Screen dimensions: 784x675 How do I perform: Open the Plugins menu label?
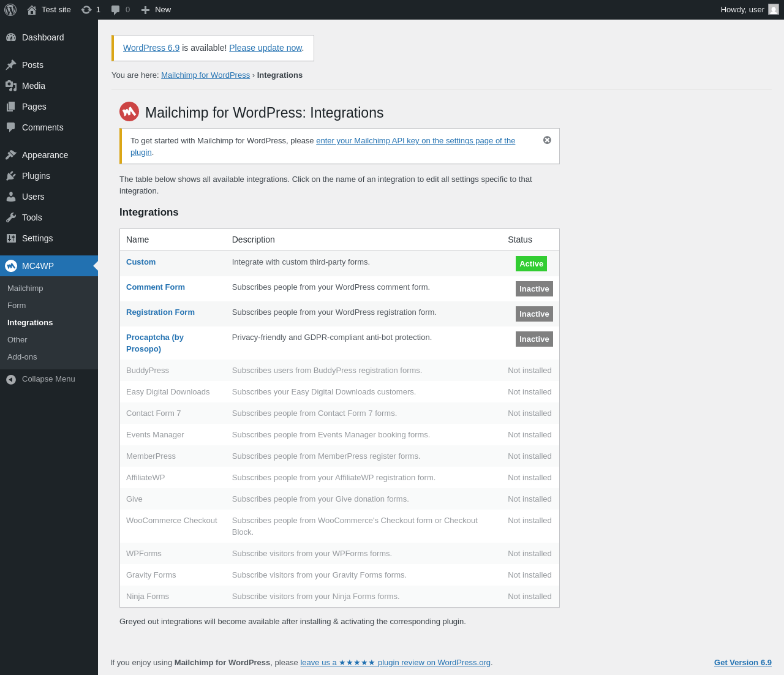point(36,176)
